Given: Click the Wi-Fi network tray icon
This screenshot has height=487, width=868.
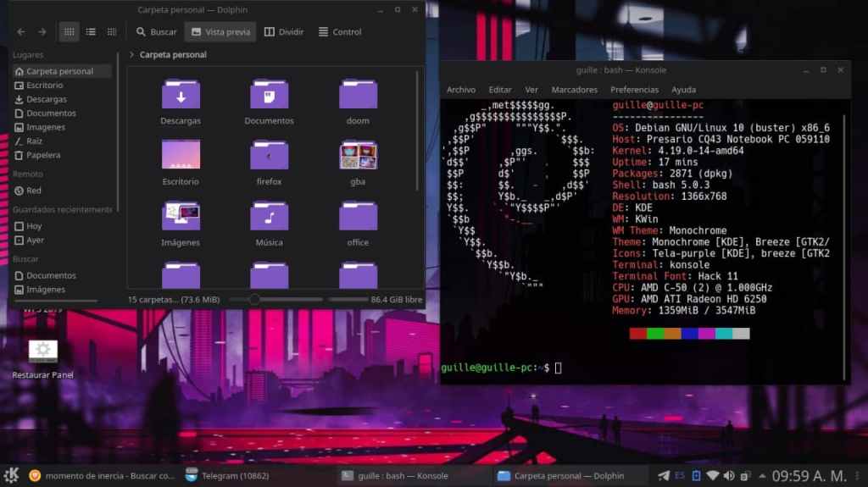Looking at the screenshot, I should pos(713,476).
